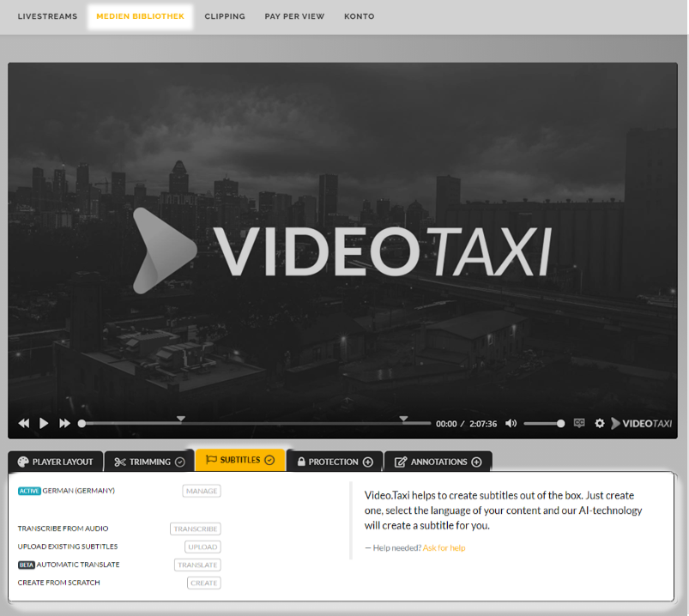Open the Annotations tab
The width and height of the screenshot is (689, 616).
(x=438, y=462)
